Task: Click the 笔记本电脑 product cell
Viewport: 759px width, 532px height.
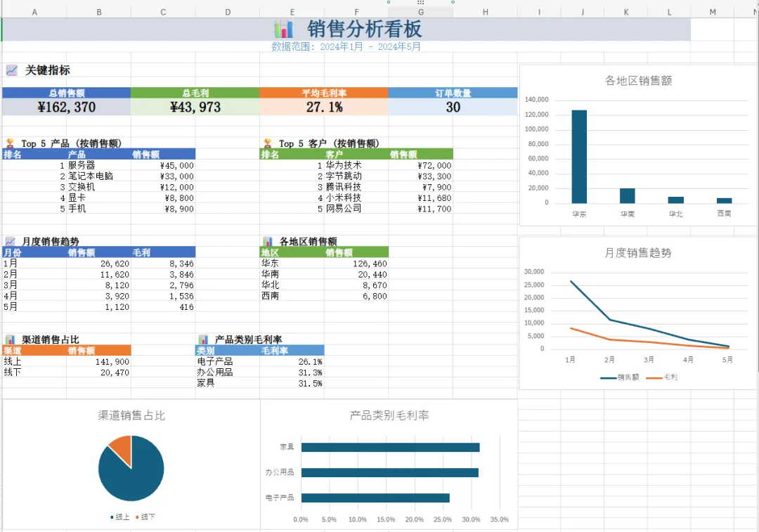Action: point(99,176)
